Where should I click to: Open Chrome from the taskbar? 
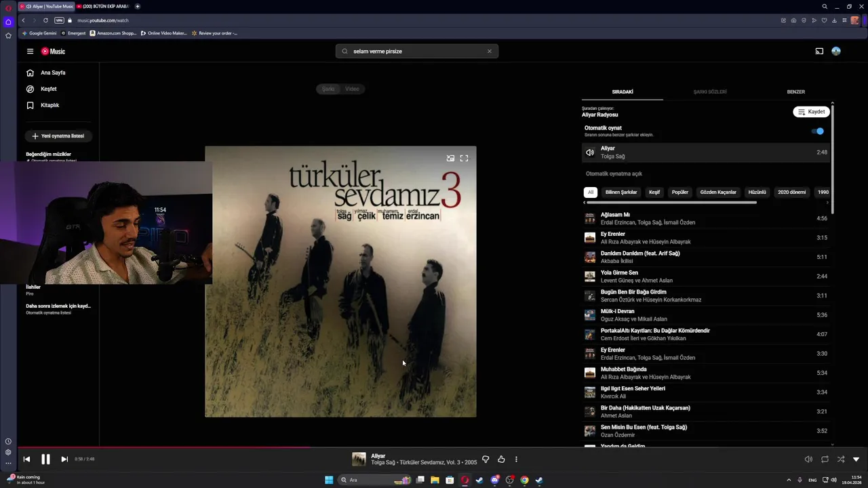point(524,480)
